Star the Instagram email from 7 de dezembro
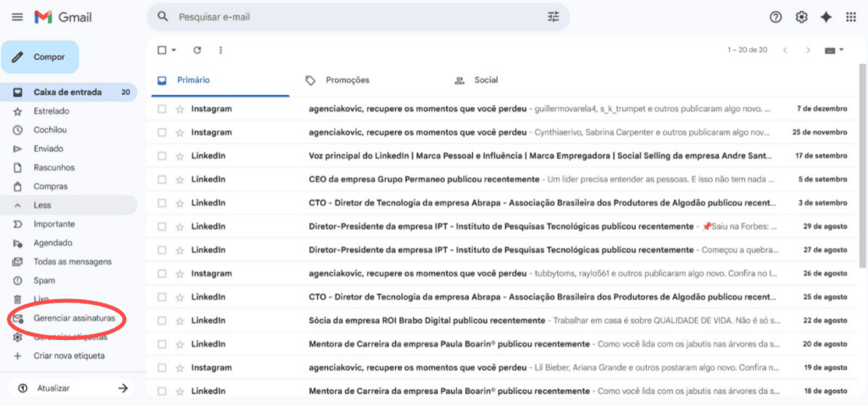The image size is (868, 406). coord(180,109)
